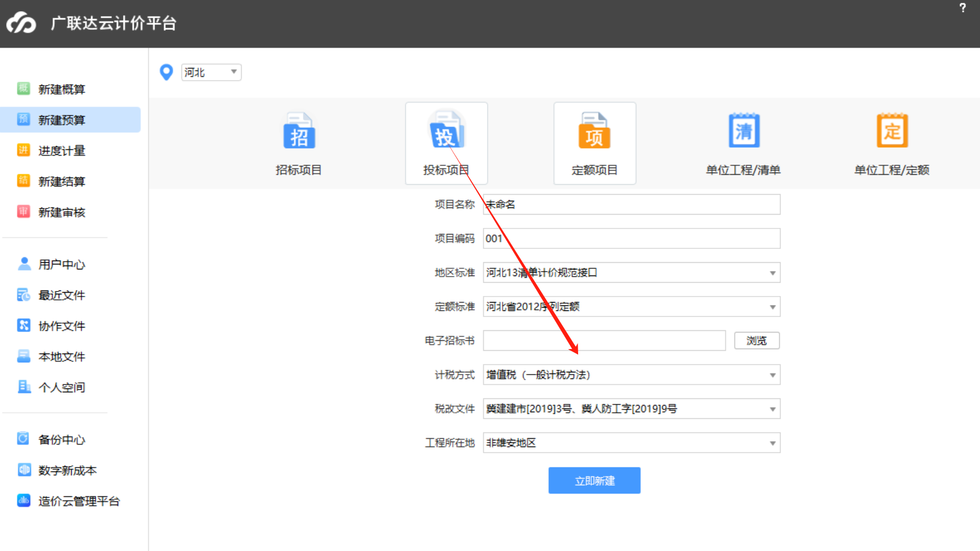The image size is (980, 551).
Task: Click the 单位工程/清单 label text
Action: click(x=743, y=170)
